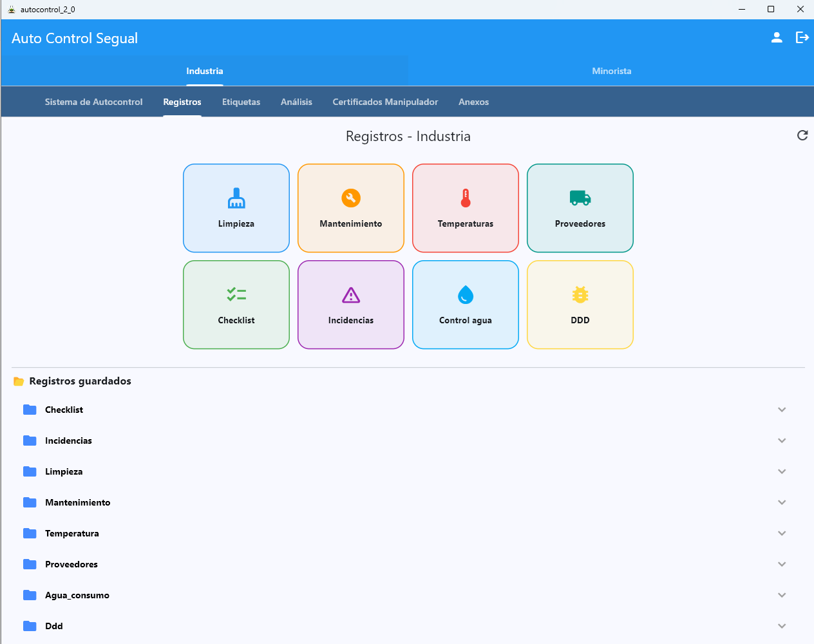The width and height of the screenshot is (814, 644).
Task: Select the Registros tab
Action: point(182,102)
